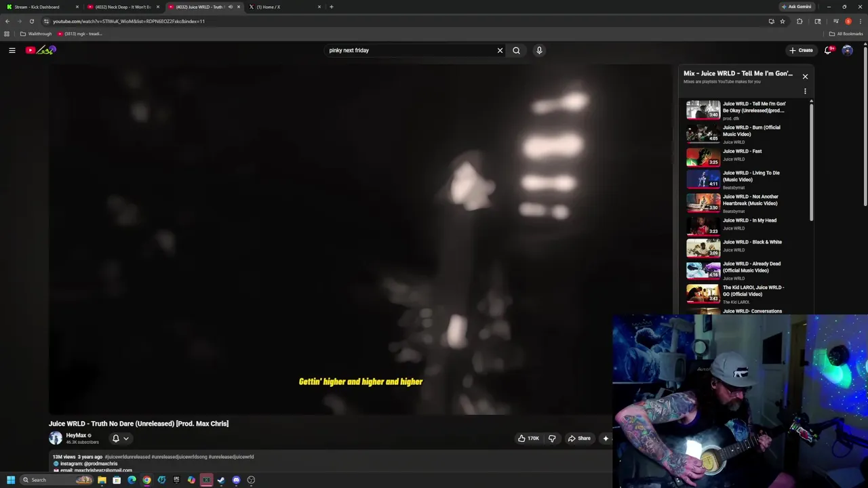
Task: Start voice search with microphone icon
Action: [x=539, y=50]
